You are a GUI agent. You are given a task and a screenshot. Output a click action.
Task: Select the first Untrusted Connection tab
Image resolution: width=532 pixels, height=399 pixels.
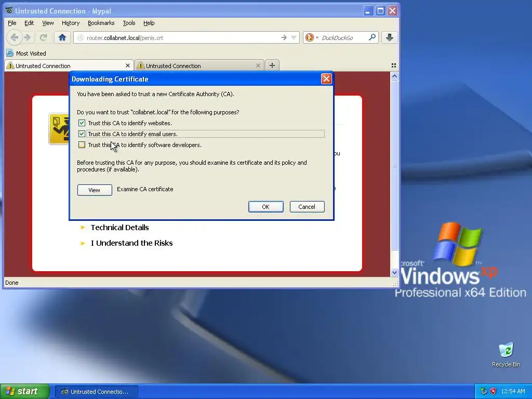[69, 65]
